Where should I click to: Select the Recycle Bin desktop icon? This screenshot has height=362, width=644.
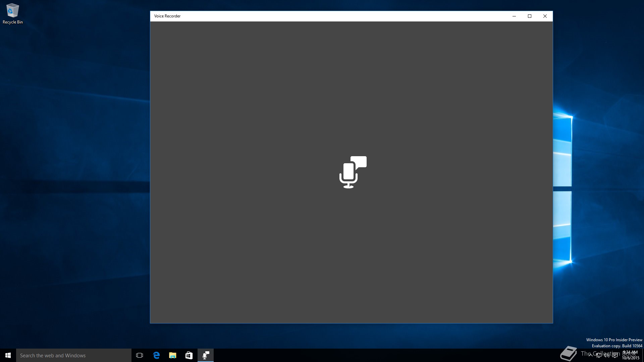tap(13, 14)
